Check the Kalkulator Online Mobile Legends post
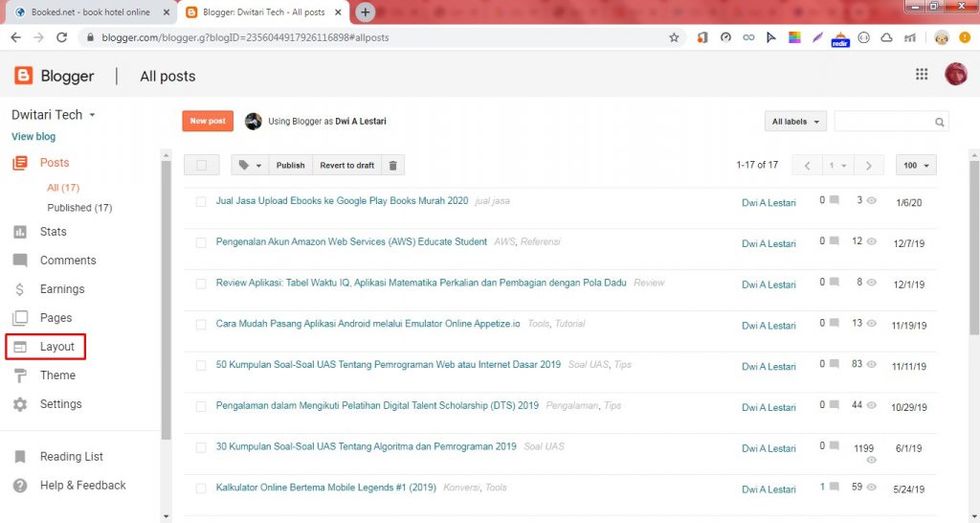The width and height of the screenshot is (980, 523). click(201, 489)
